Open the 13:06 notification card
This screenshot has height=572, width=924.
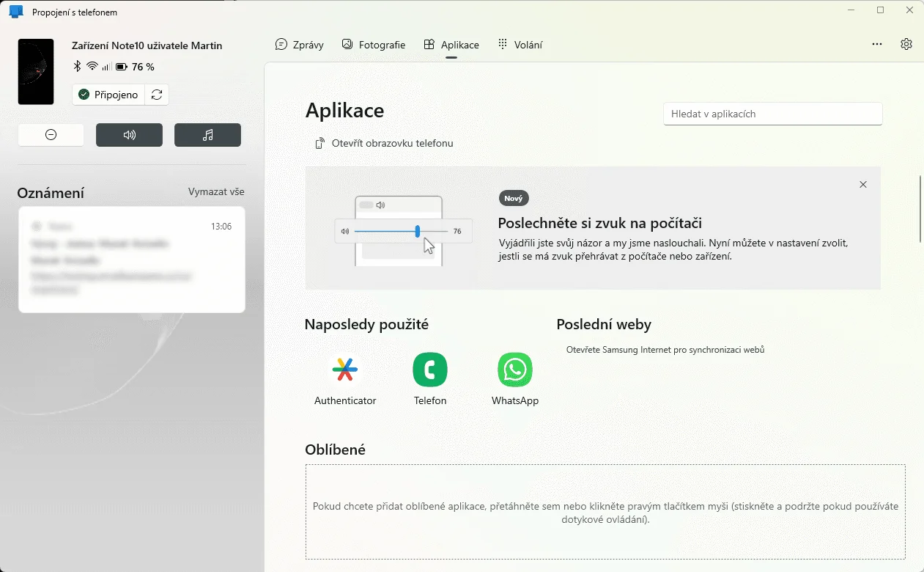[x=132, y=260]
